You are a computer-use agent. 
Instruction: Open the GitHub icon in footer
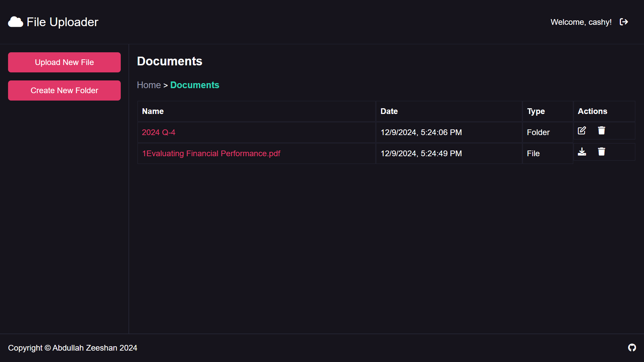pyautogui.click(x=632, y=348)
